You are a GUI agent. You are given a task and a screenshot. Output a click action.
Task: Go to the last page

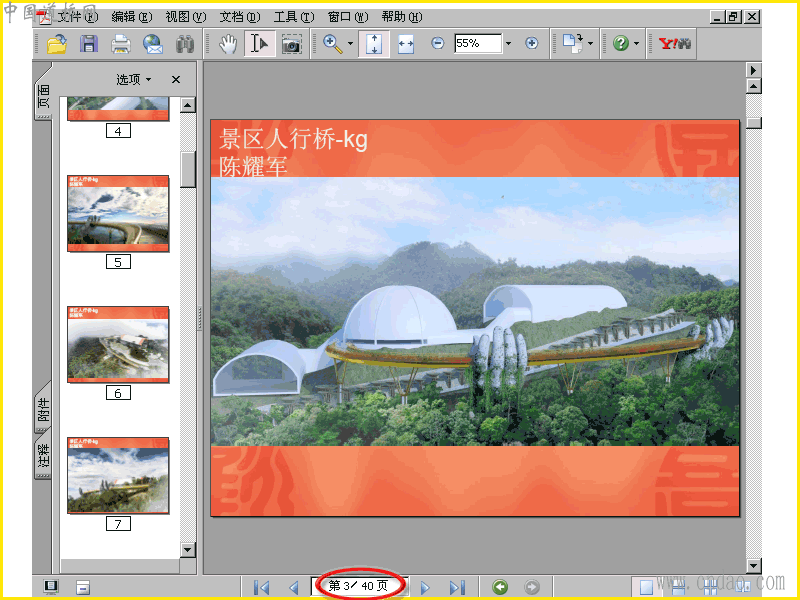coord(457,587)
